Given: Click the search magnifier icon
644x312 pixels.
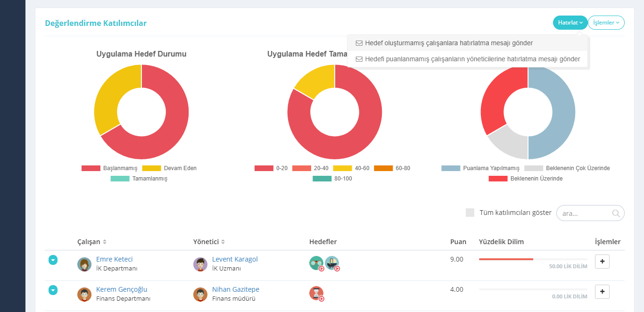Looking at the screenshot, I should click(x=616, y=213).
